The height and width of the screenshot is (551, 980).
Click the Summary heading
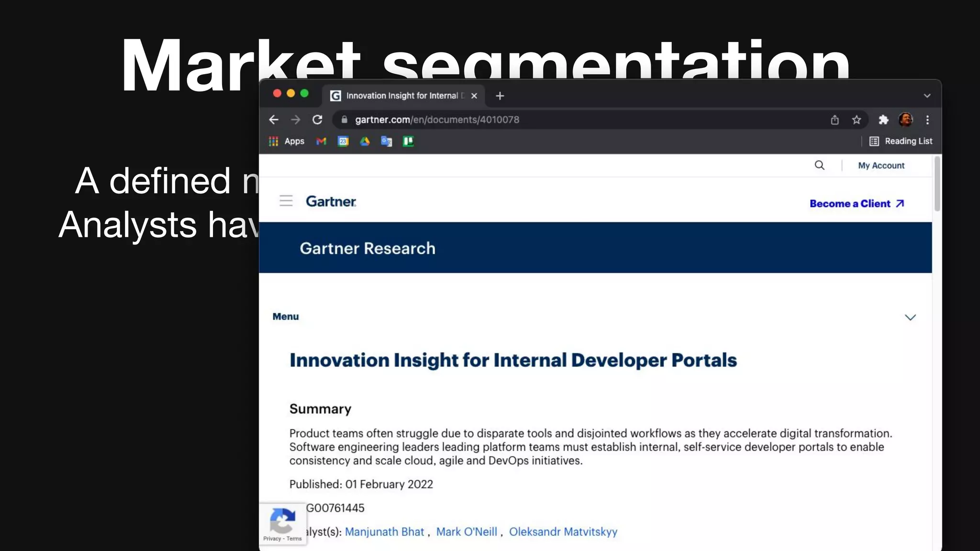(x=320, y=409)
